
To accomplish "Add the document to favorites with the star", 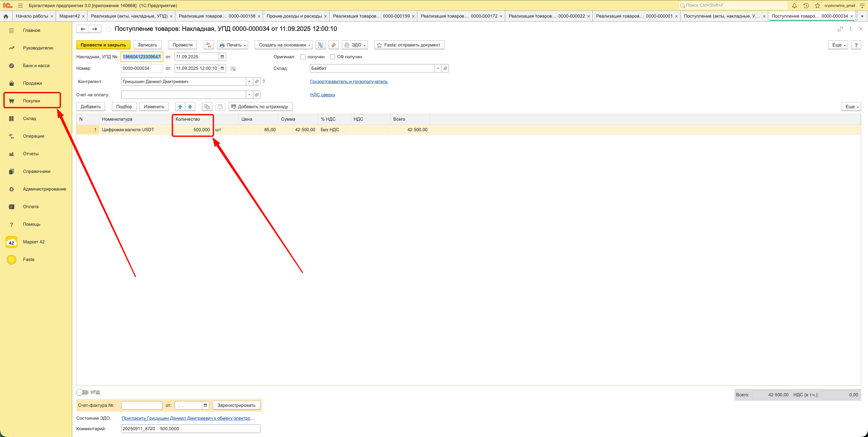I will [x=108, y=29].
